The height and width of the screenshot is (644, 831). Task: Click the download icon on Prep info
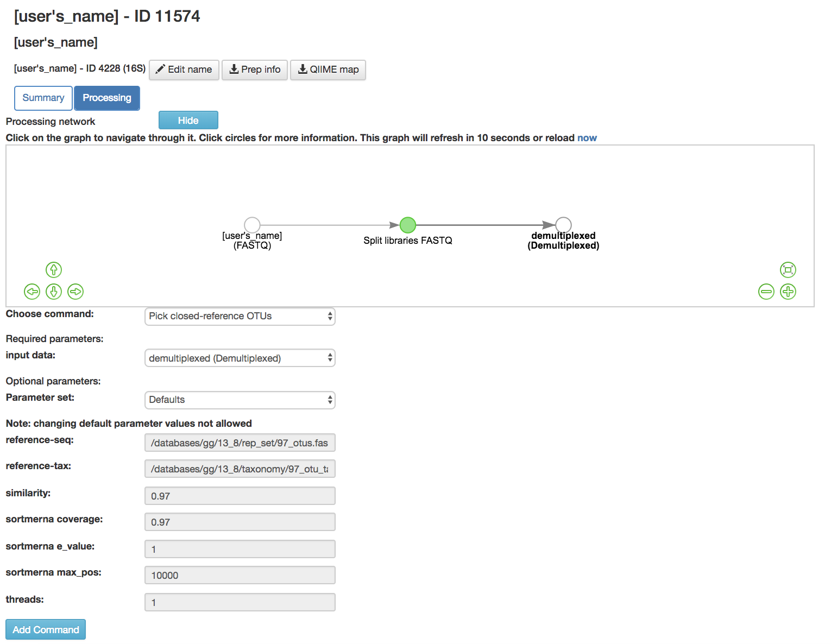tap(234, 70)
